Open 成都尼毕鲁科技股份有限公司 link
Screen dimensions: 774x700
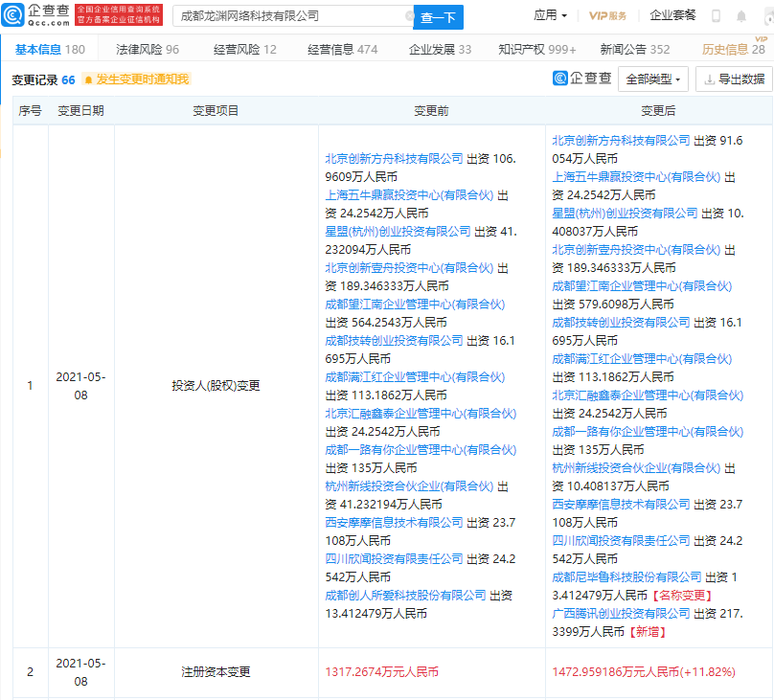[x=626, y=577]
